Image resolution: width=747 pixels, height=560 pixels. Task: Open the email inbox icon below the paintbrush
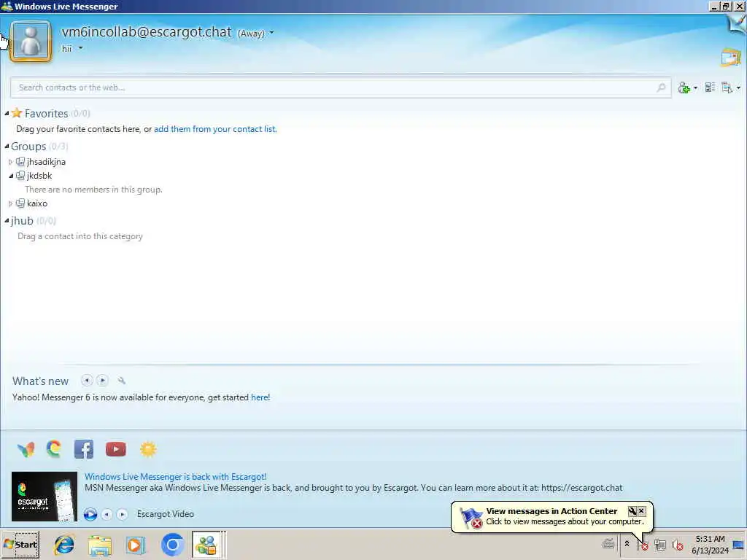pos(731,57)
